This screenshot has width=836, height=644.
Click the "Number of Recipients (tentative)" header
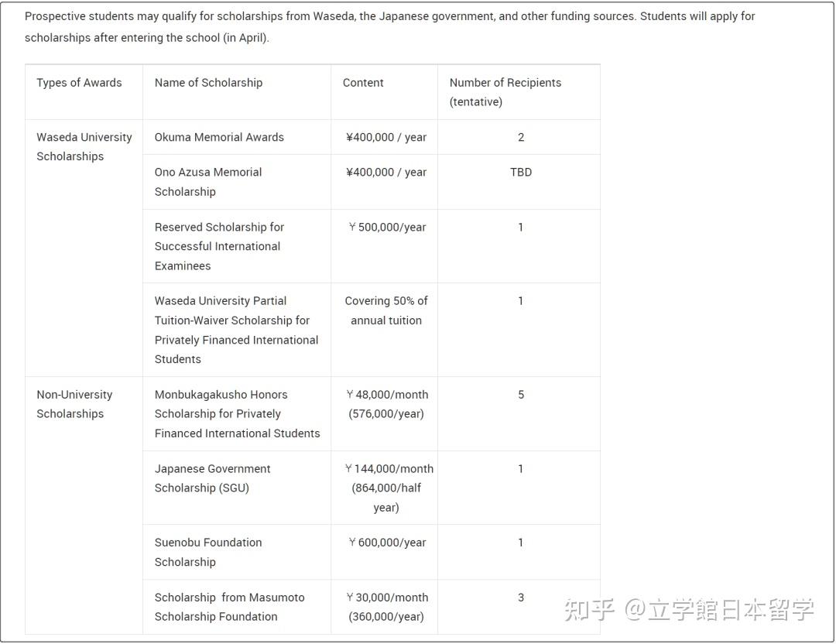pos(505,92)
